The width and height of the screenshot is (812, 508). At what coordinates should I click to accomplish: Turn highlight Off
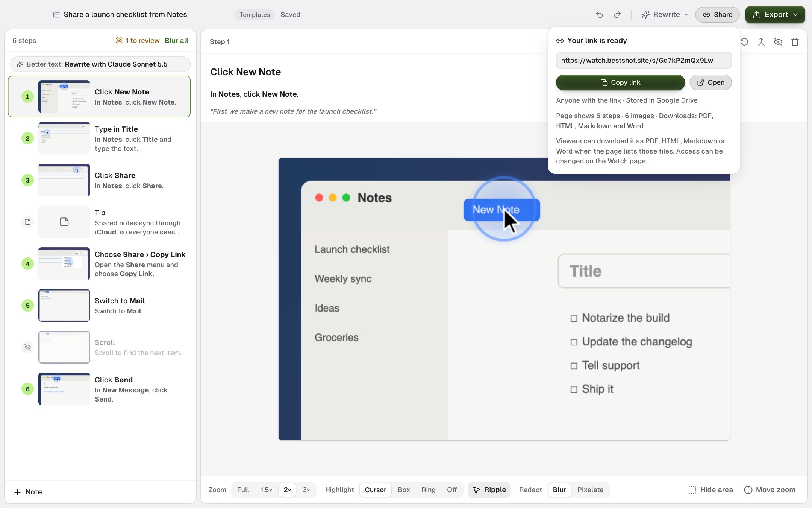tap(451, 490)
